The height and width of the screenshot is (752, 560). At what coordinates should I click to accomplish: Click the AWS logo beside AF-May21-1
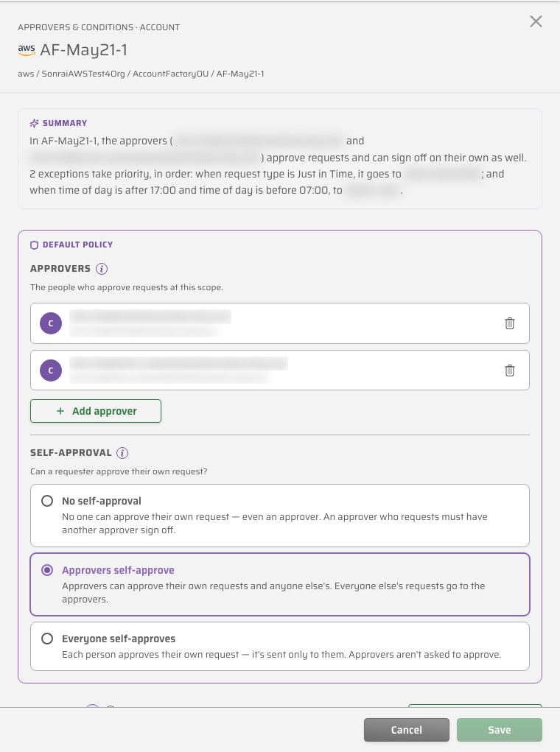click(x=27, y=49)
